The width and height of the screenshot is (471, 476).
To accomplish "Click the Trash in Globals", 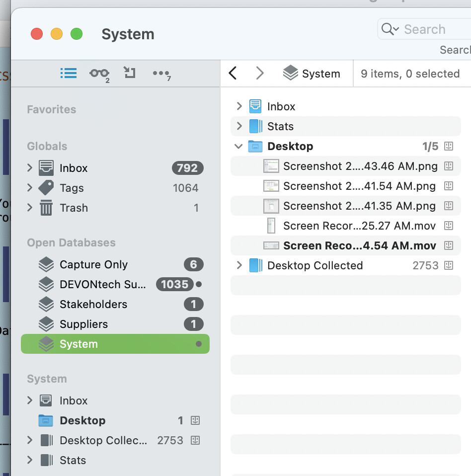I will [x=74, y=208].
